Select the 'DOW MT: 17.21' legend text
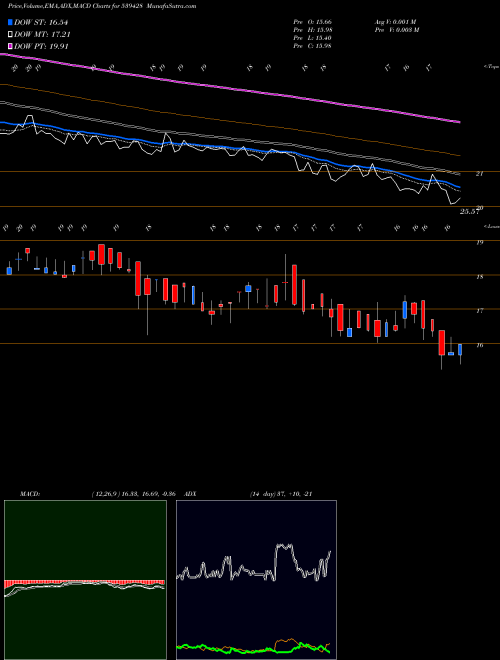 coord(42,35)
